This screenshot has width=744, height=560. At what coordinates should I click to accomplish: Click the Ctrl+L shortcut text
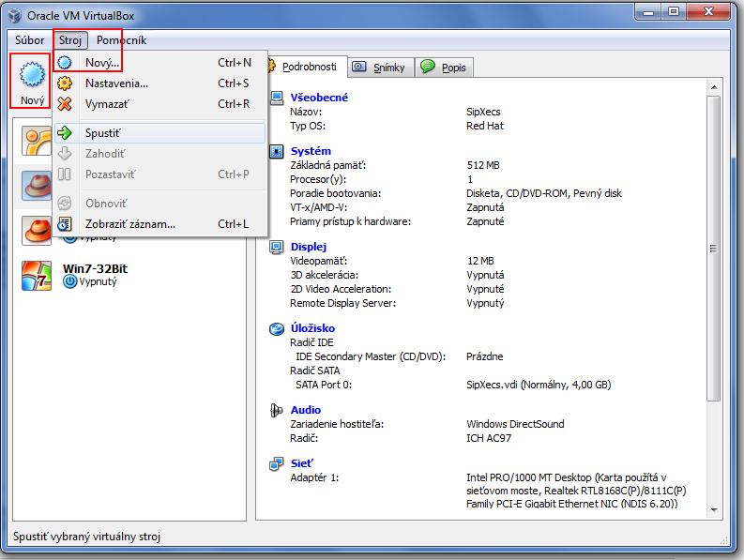coord(233,224)
